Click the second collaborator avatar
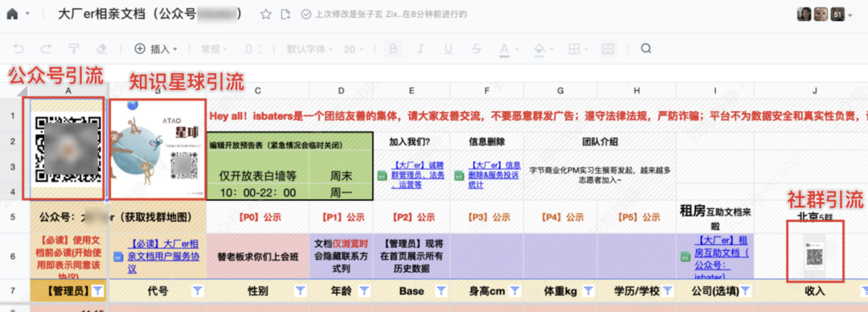The width and height of the screenshot is (868, 312). tap(821, 15)
